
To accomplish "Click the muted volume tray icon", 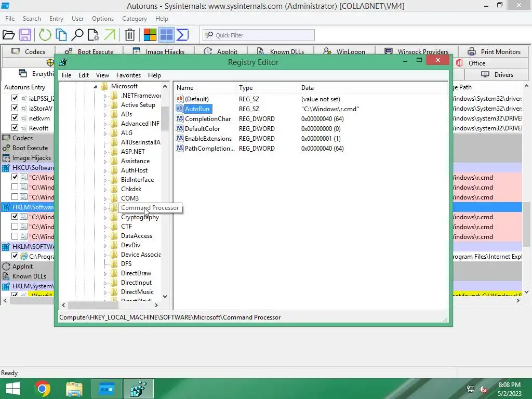I will [x=483, y=389].
